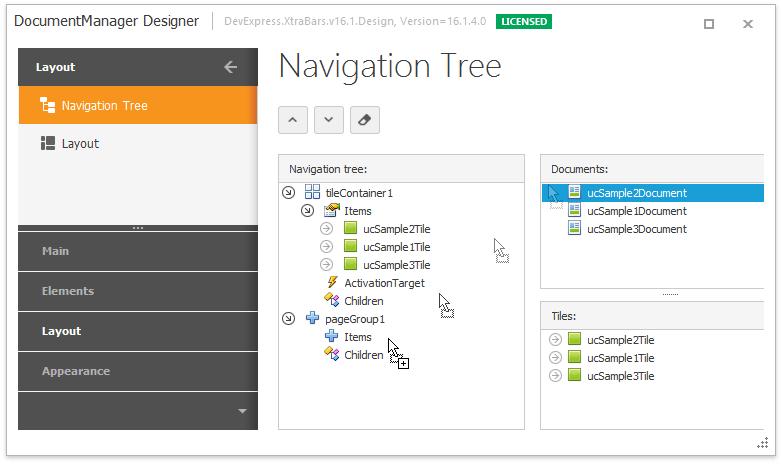
Task: Open the Appearance section in sidebar
Action: 138,371
